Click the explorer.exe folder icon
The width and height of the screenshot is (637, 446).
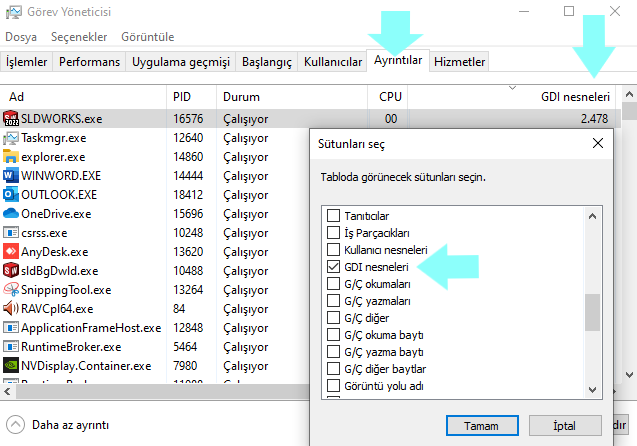pos(12,157)
